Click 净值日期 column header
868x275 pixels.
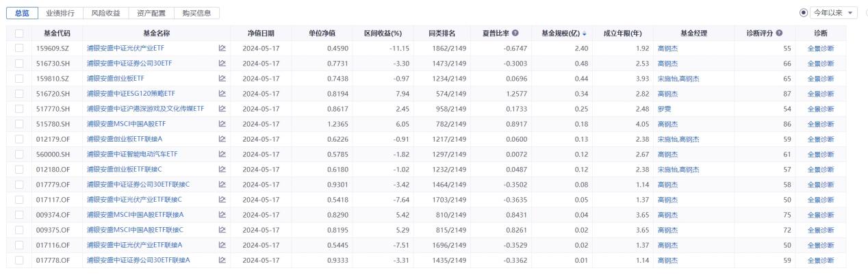pyautogui.click(x=260, y=33)
